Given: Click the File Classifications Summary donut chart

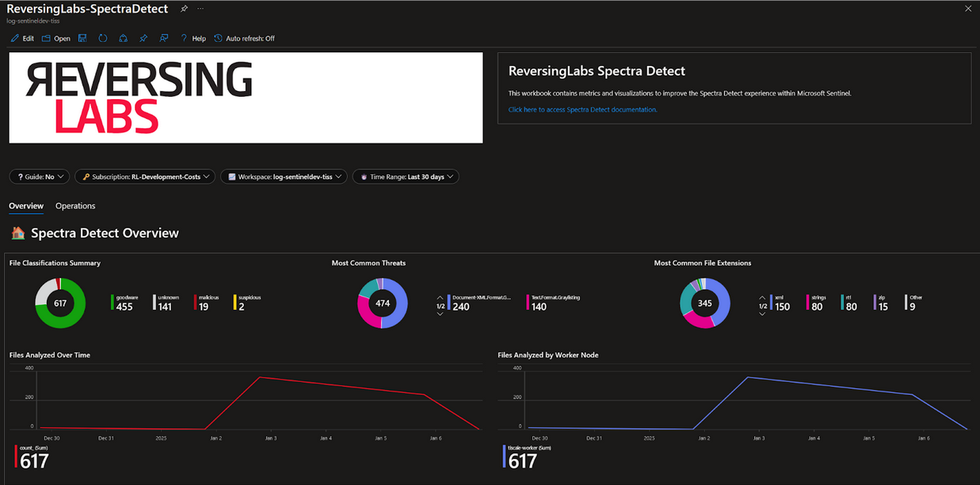Looking at the screenshot, I should 60,303.
